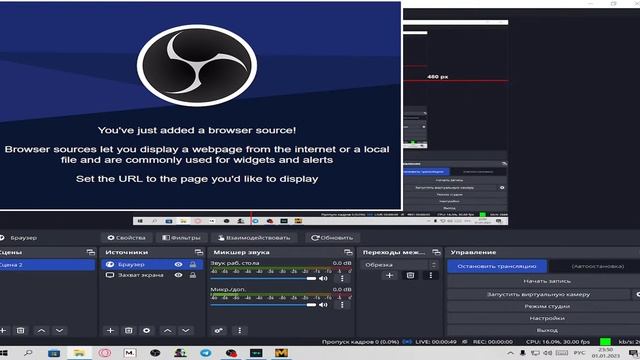Remove the selected scene with trash icon
This screenshot has height=360, width=640.
[x=20, y=330]
